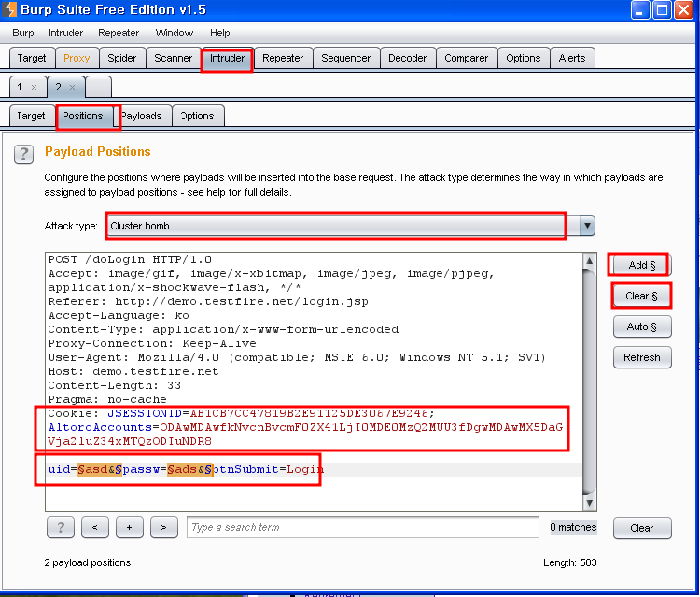
Task: Open the Positions sub-tab
Action: click(x=83, y=116)
